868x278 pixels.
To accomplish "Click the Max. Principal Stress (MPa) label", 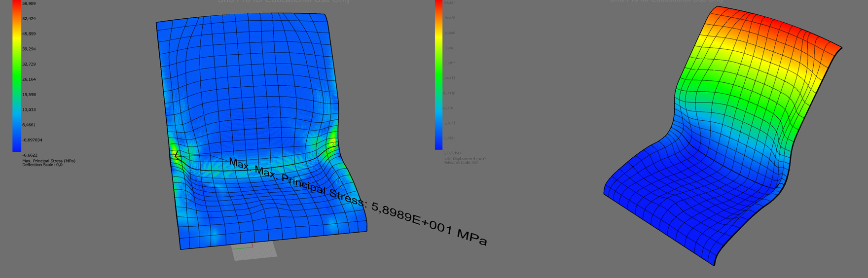I will pyautogui.click(x=49, y=161).
